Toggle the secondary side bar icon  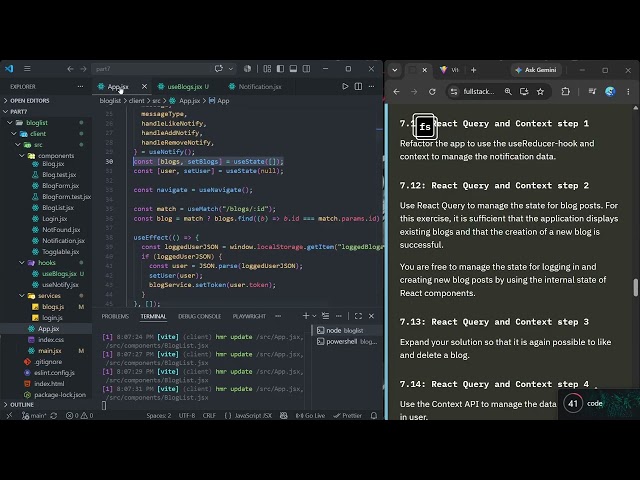click(307, 69)
